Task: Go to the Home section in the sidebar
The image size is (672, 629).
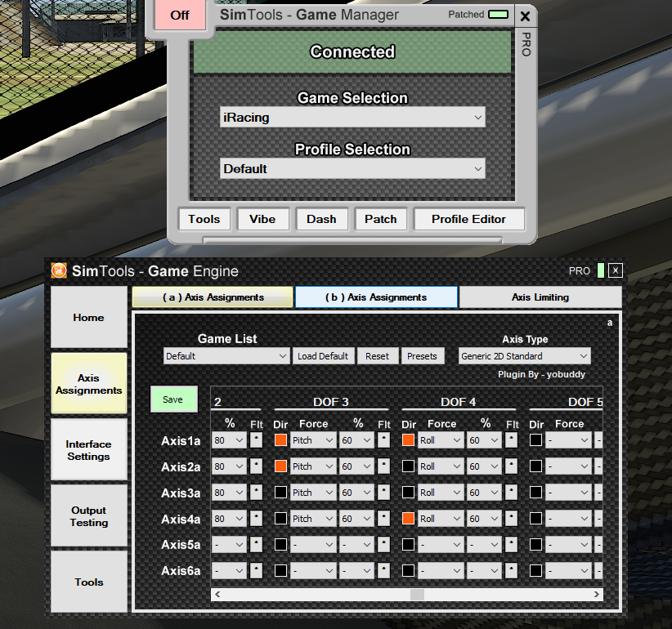Action: click(x=89, y=317)
